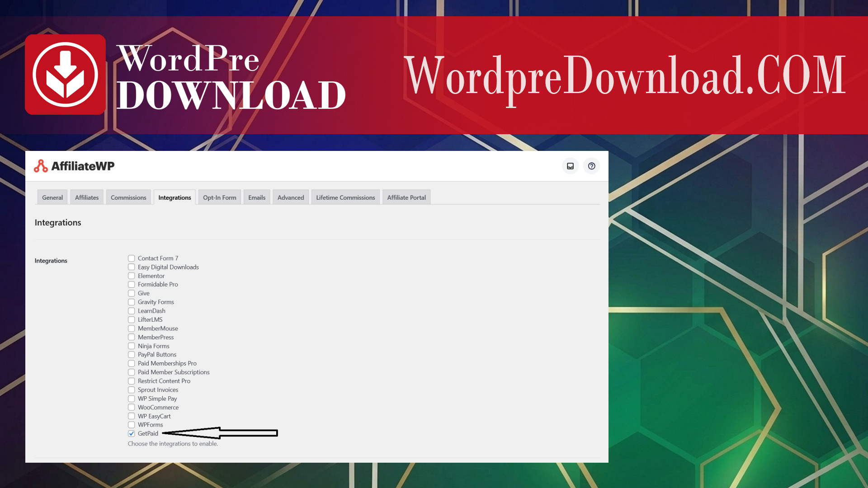The image size is (868, 488).
Task: Open the Opt-In Form tab
Action: click(x=220, y=197)
